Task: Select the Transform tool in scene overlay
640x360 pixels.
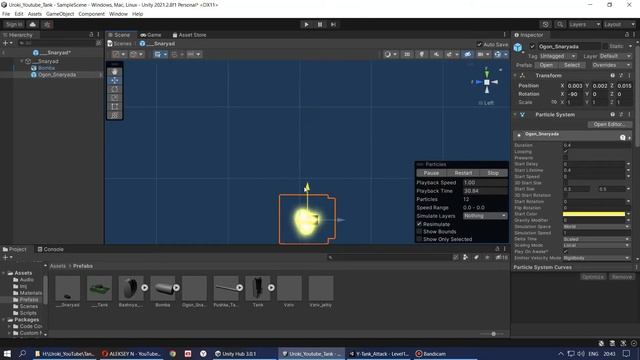Action: [115, 115]
